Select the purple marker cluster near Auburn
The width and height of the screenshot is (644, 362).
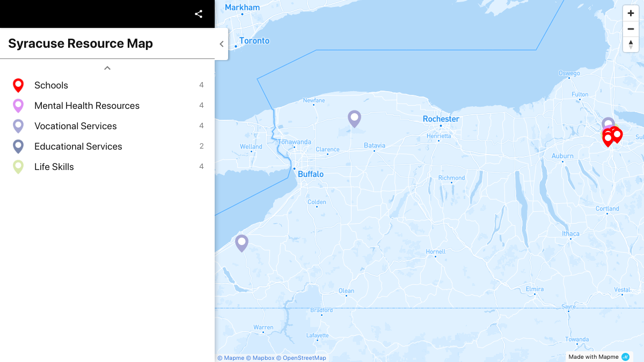608,122
